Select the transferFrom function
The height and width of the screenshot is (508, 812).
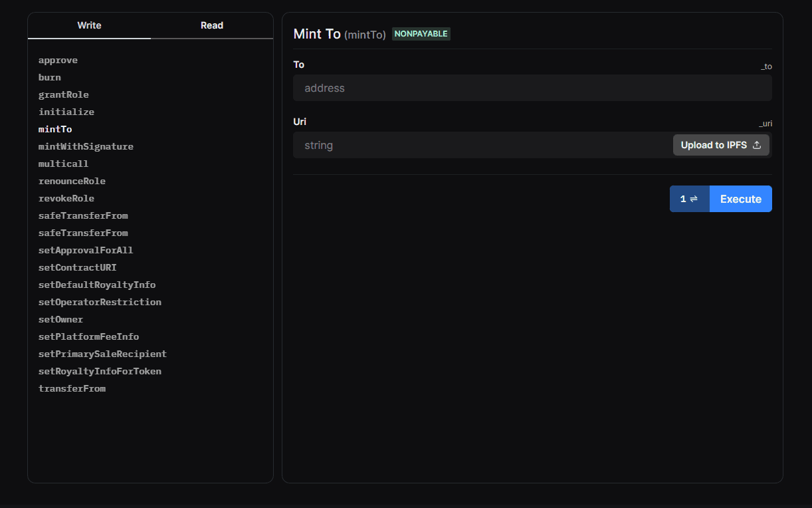click(x=72, y=388)
